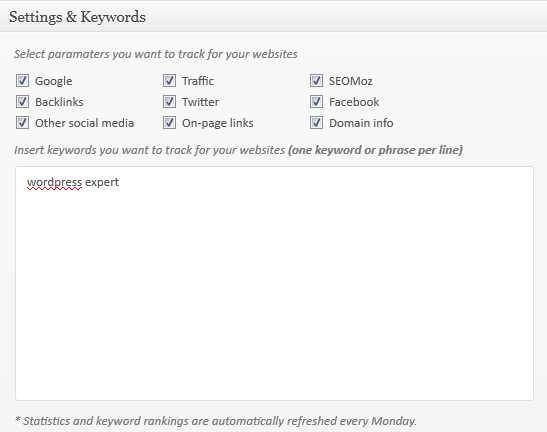Uncheck the Traffic checkbox
This screenshot has height=432, width=547.
169,81
